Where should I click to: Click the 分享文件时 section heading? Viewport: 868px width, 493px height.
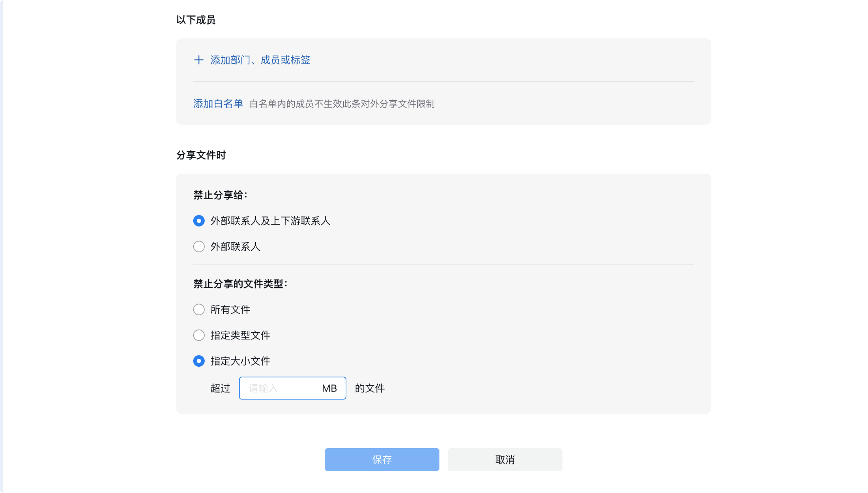[x=201, y=155]
